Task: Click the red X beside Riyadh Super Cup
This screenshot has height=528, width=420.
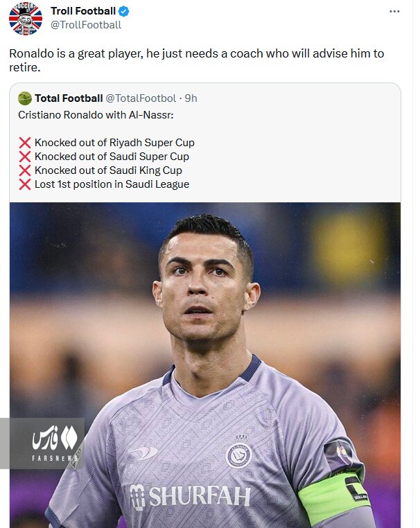Action: [25, 143]
